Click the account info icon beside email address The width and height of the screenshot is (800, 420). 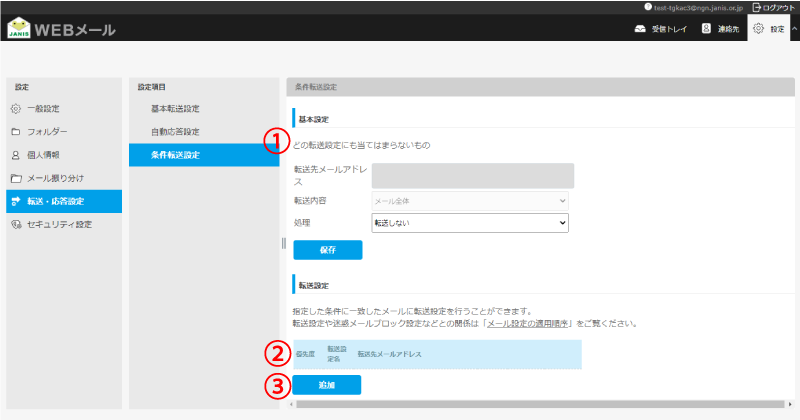(x=648, y=7)
